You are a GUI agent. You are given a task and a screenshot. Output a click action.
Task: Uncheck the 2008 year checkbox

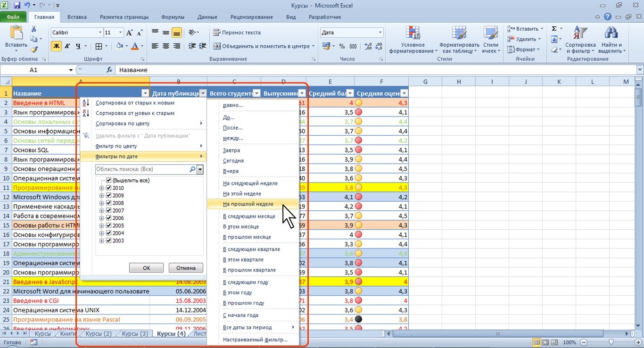(109, 203)
